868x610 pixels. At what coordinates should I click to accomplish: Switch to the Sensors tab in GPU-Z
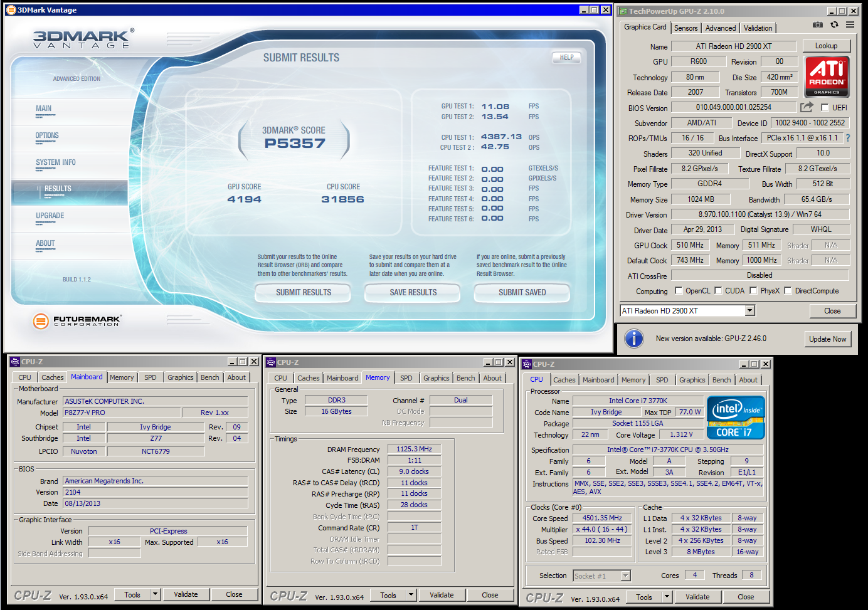click(x=685, y=28)
